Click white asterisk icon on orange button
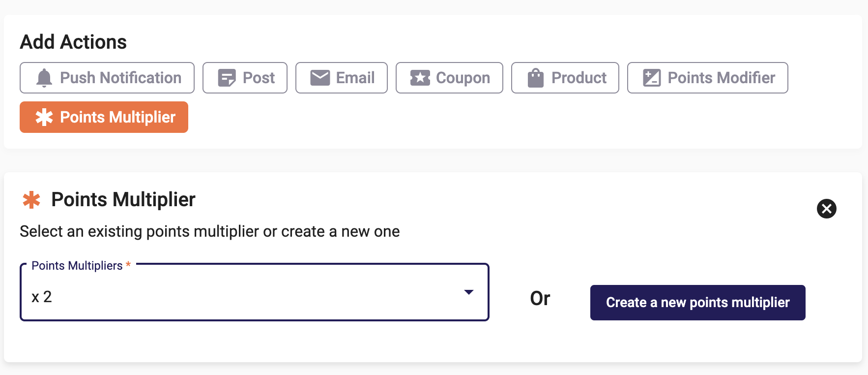The image size is (868, 375). [44, 117]
